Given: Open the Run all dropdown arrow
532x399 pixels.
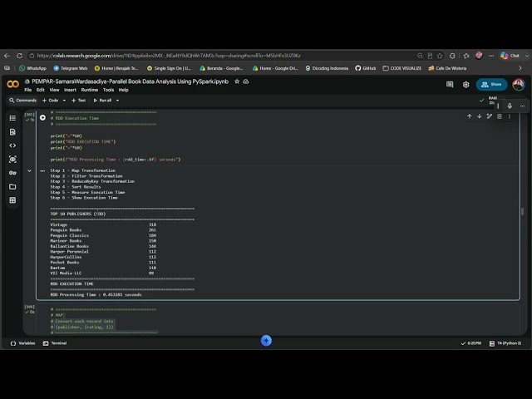Looking at the screenshot, I should click(117, 101).
